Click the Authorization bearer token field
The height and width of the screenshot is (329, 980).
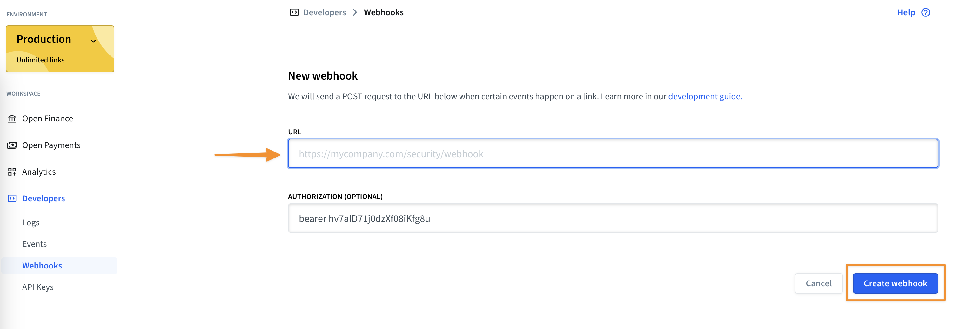613,218
